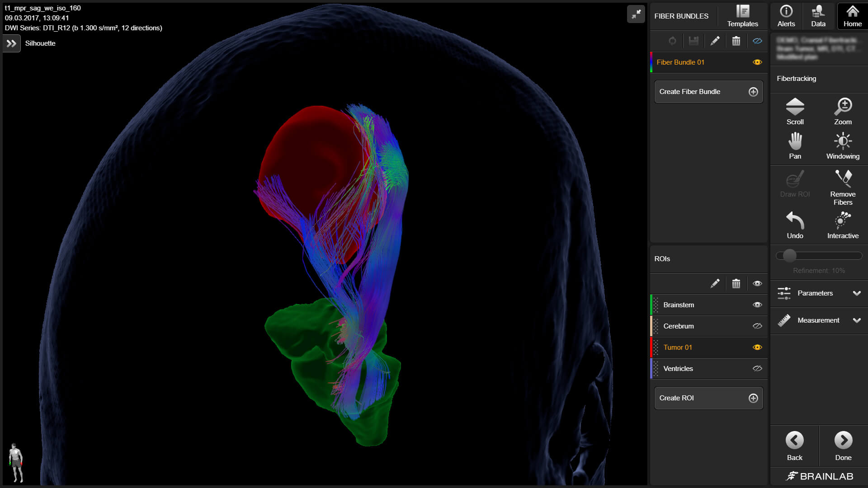Open the ROI edit pencil icon
This screenshot has width=868, height=488.
tap(716, 283)
